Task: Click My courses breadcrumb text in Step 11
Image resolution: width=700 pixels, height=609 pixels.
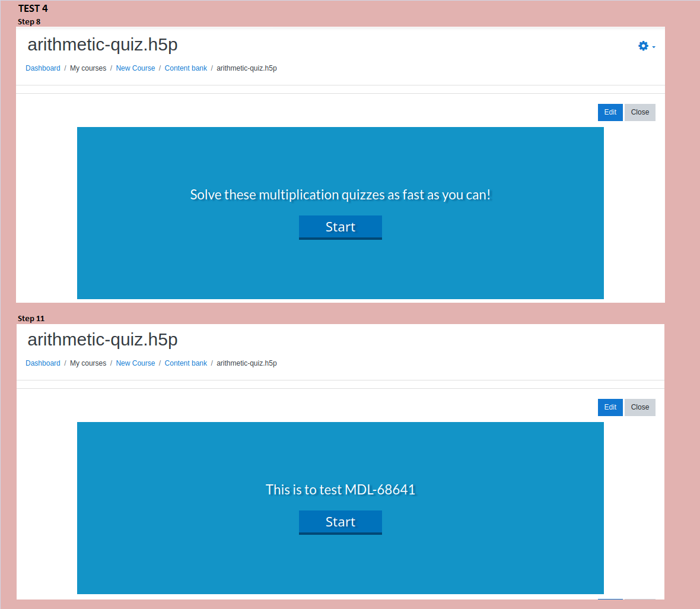Action: [x=88, y=363]
